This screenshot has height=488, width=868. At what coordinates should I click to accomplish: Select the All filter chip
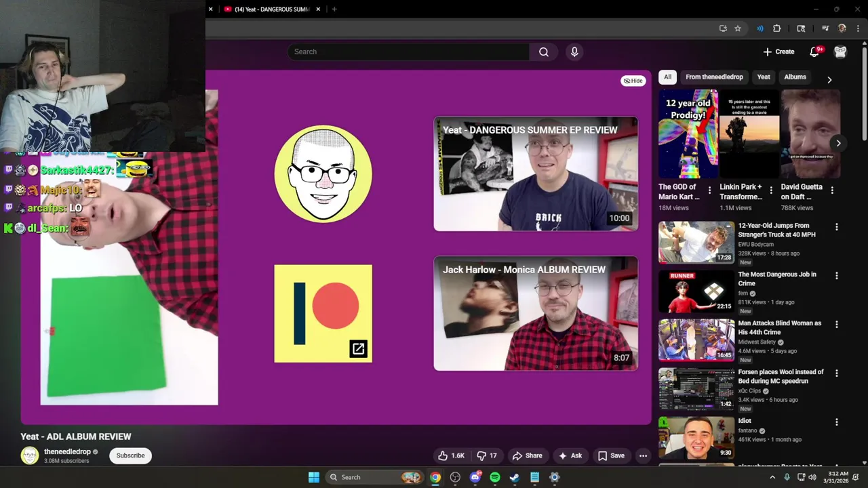tap(668, 77)
